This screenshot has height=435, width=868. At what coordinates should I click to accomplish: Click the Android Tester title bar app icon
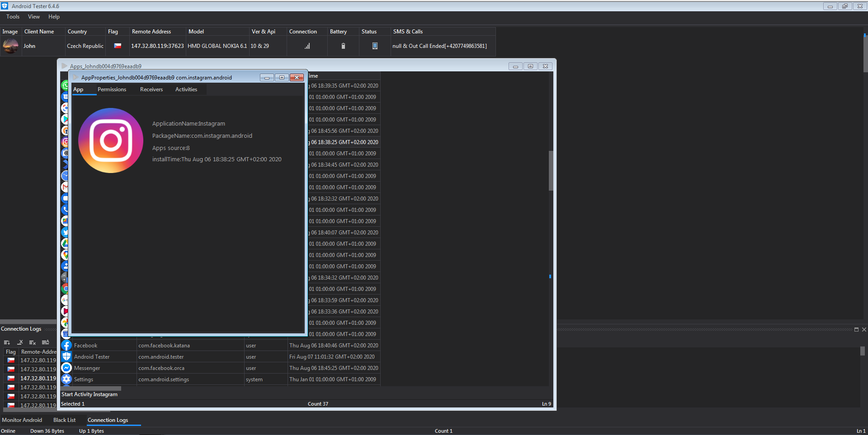[x=5, y=6]
